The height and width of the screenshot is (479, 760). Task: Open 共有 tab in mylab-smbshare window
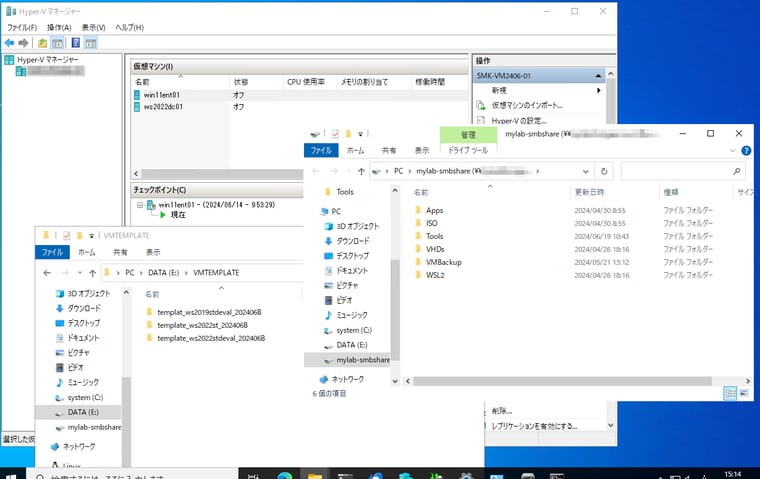tap(389, 150)
